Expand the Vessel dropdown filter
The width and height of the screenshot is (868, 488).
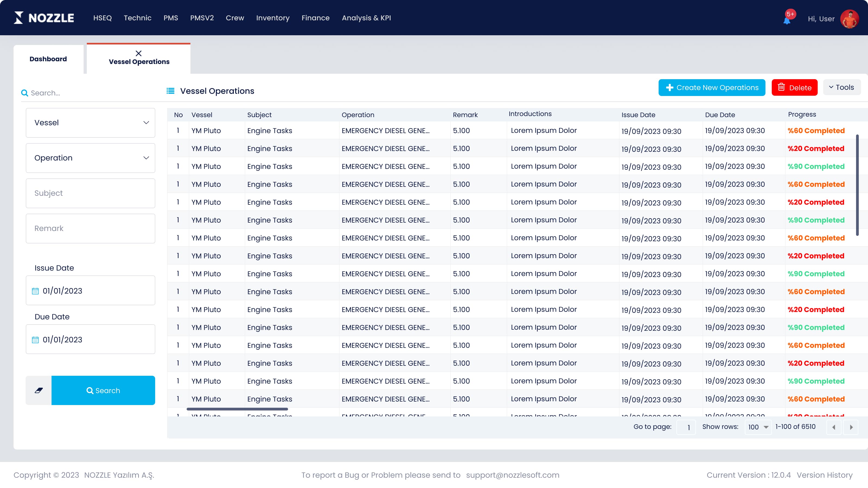90,123
